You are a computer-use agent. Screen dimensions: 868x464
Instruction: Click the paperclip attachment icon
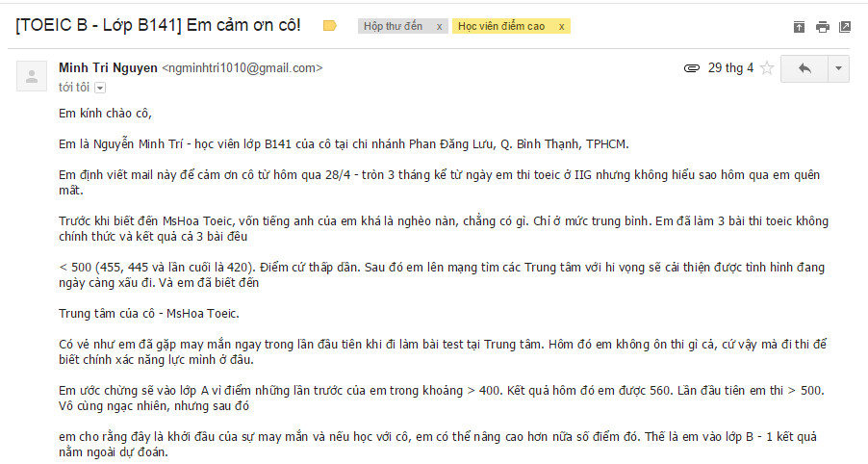pos(691,68)
